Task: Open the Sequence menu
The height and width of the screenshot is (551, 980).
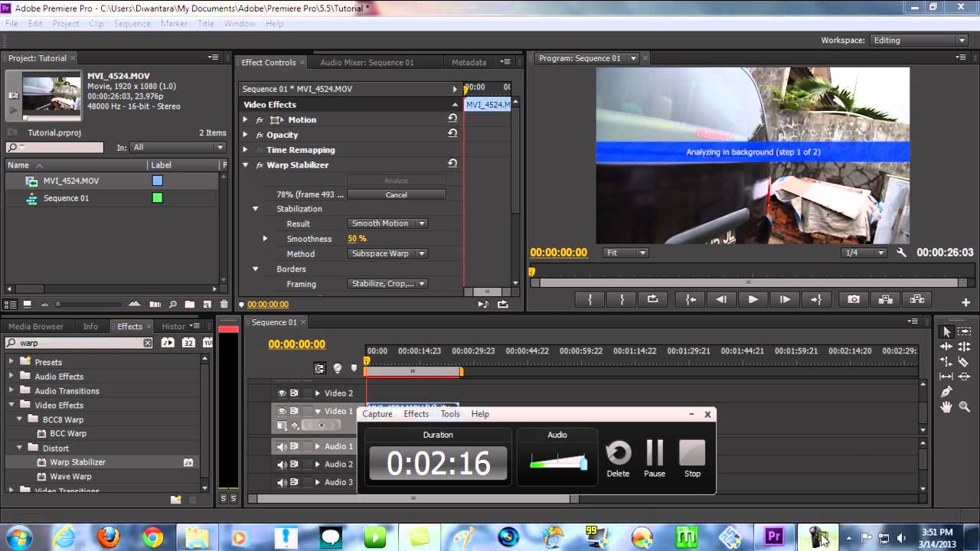Action: coord(132,24)
